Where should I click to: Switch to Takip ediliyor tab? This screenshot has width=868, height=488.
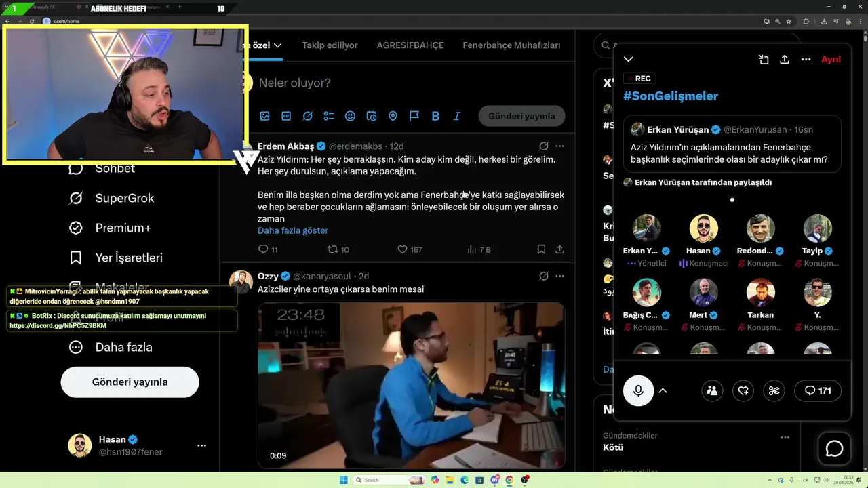330,45
